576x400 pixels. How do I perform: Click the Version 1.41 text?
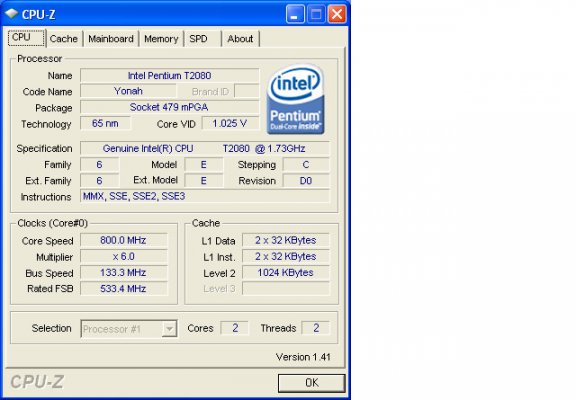[x=303, y=357]
